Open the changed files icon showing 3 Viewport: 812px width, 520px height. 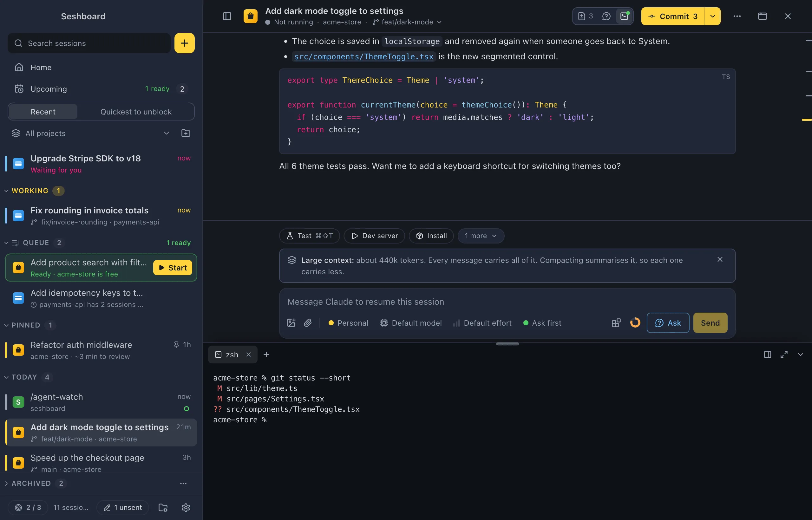(585, 16)
